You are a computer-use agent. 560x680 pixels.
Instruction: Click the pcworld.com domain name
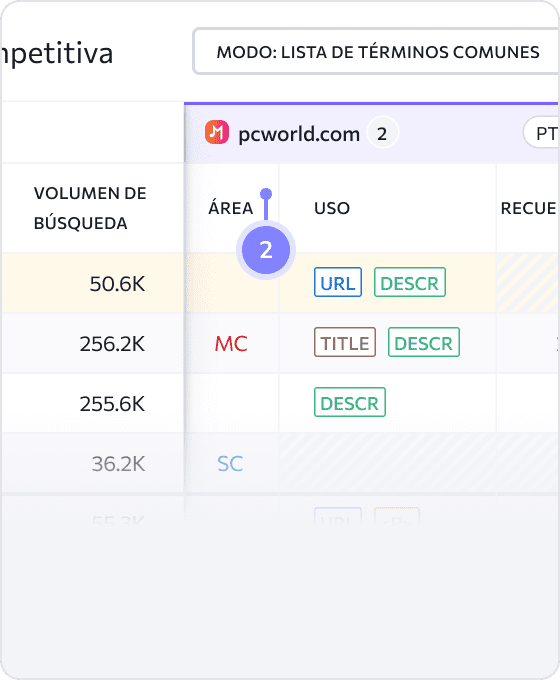(299, 134)
